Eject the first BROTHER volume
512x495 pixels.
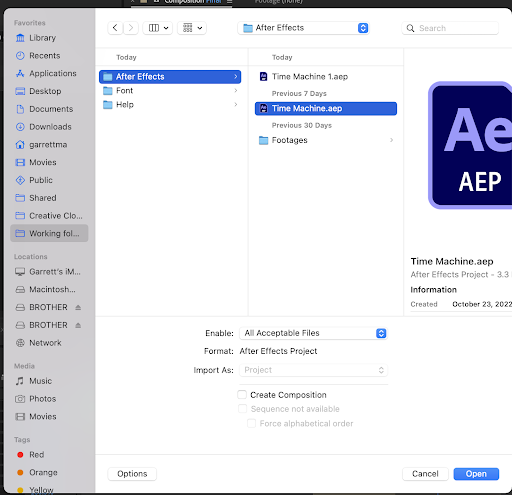pyautogui.click(x=78, y=307)
